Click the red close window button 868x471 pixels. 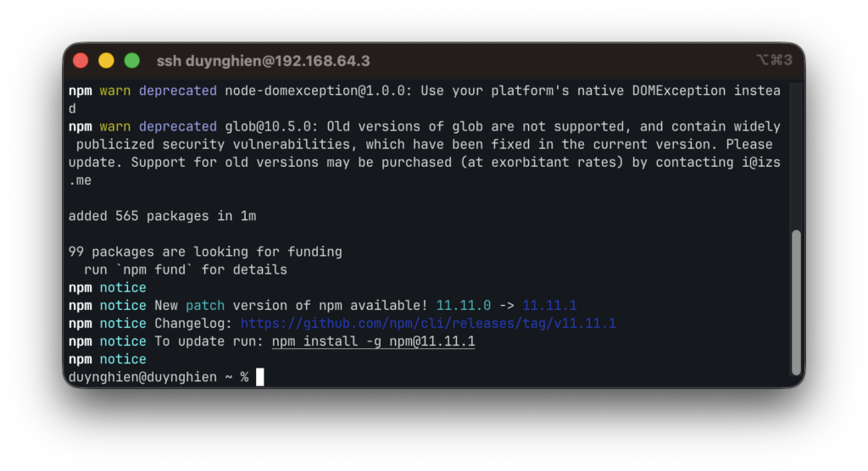(x=81, y=61)
